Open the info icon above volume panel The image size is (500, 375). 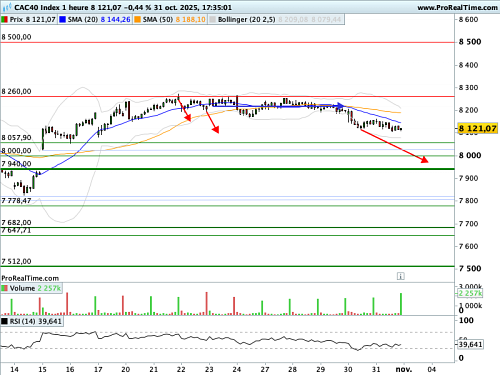click(x=400, y=276)
